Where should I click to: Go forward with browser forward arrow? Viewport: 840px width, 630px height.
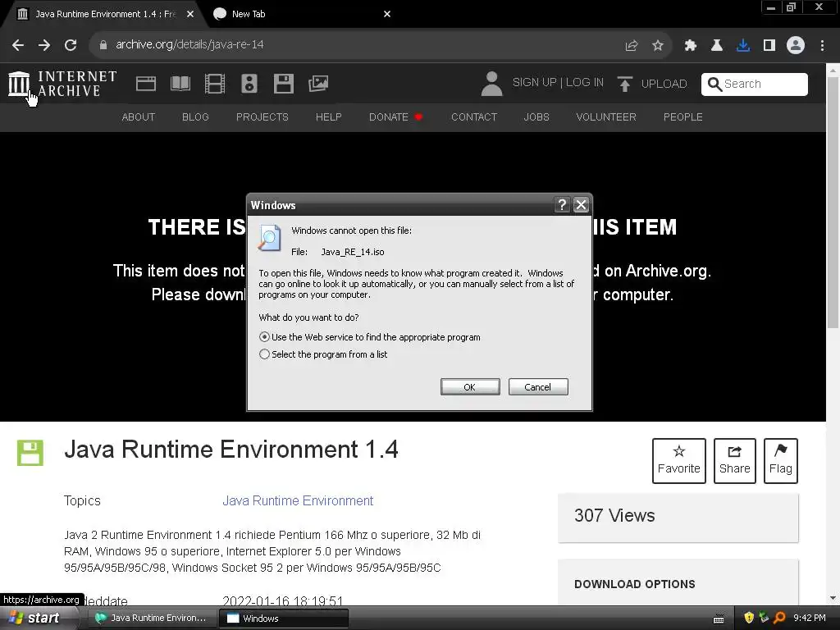point(44,45)
